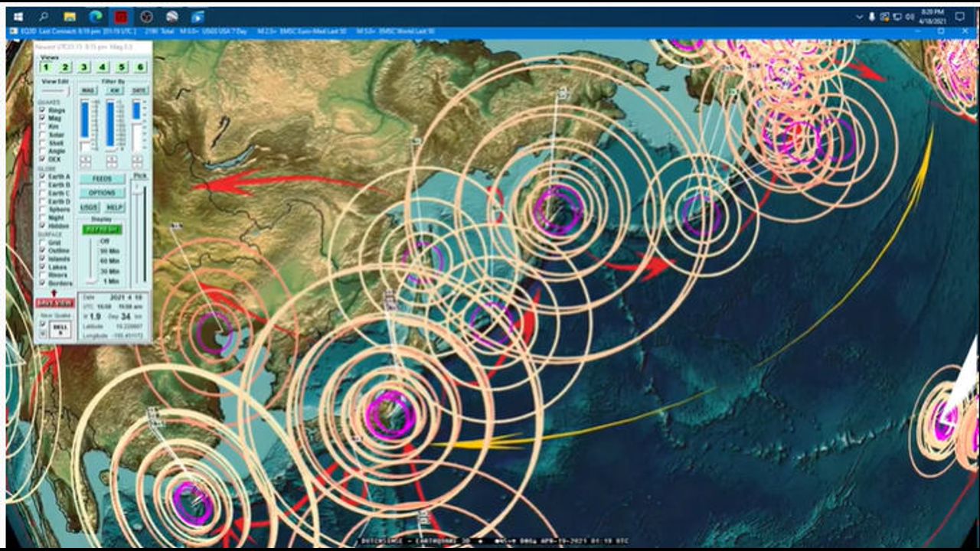
Task: Open the OPTIONS dialog
Action: point(102,193)
